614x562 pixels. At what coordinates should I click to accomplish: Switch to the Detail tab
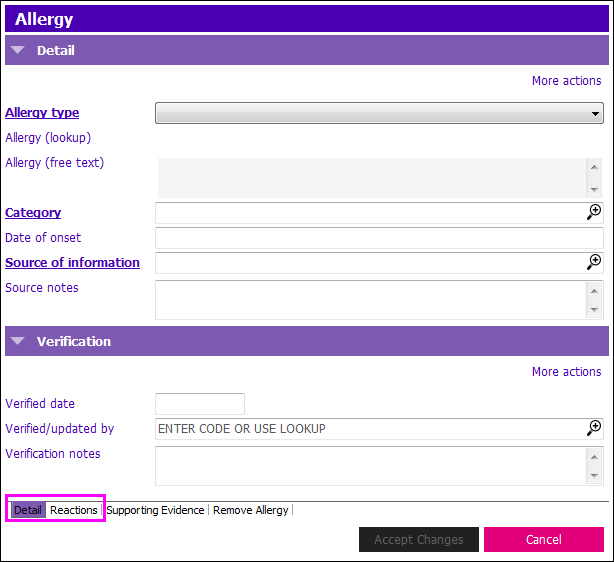pos(28,510)
